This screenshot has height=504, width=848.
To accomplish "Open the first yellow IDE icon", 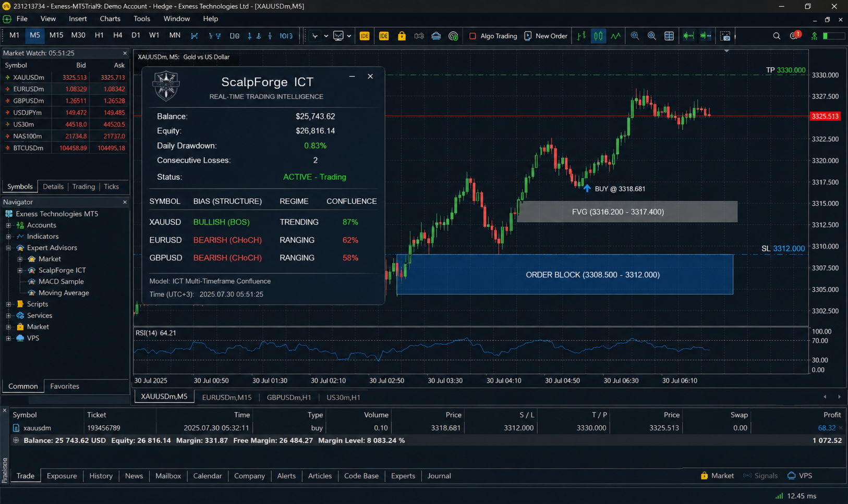I will [365, 36].
